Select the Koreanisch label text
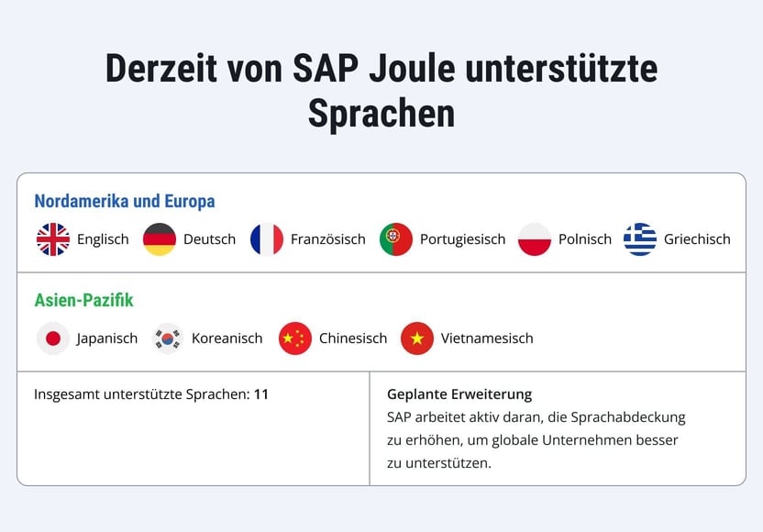The image size is (763, 532). coord(227,338)
